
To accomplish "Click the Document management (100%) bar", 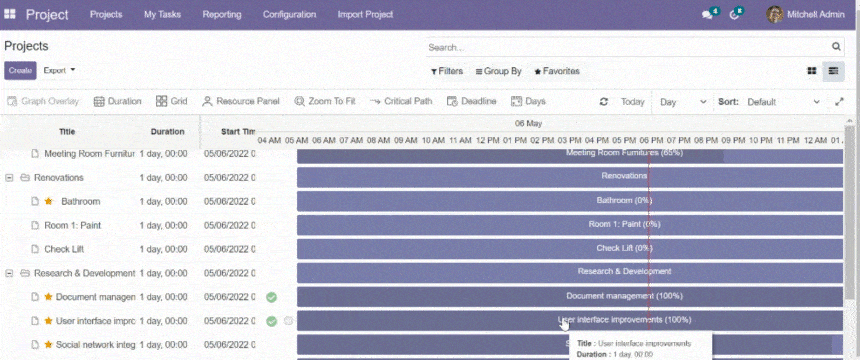I will (x=569, y=296).
